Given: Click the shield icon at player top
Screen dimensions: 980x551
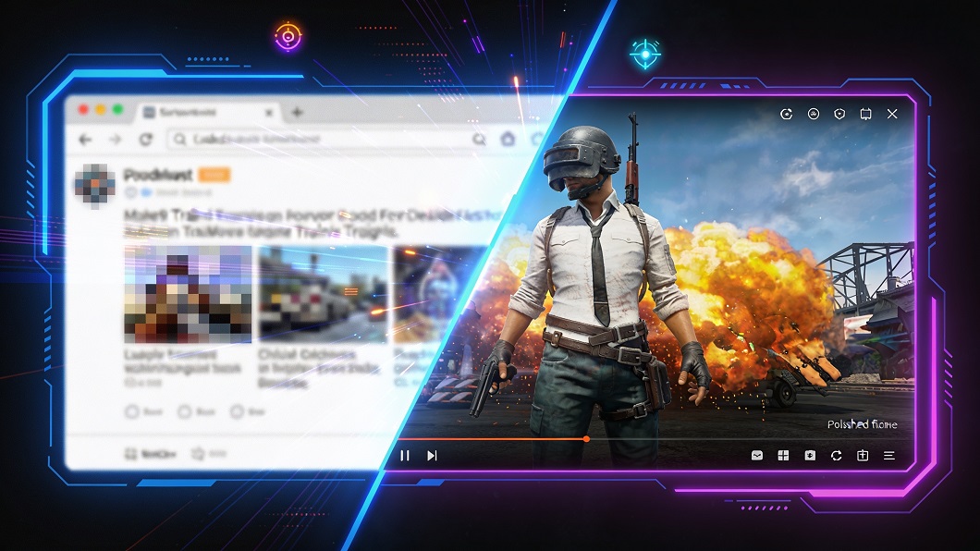Looking at the screenshot, I should pos(839,114).
